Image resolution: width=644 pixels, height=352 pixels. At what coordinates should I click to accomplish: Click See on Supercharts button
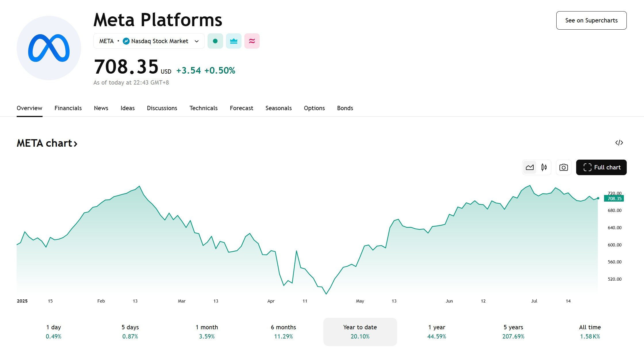click(x=591, y=20)
